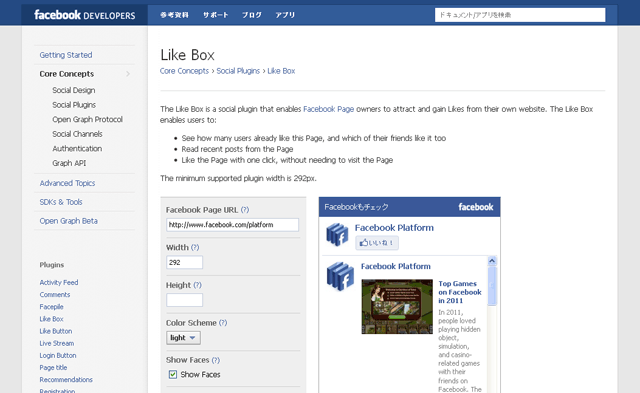Open the ブログ top menu

[x=251, y=15]
